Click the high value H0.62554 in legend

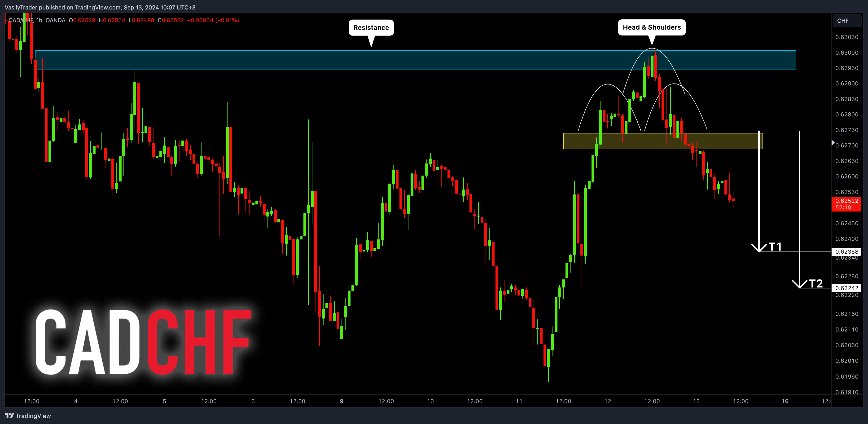point(112,20)
